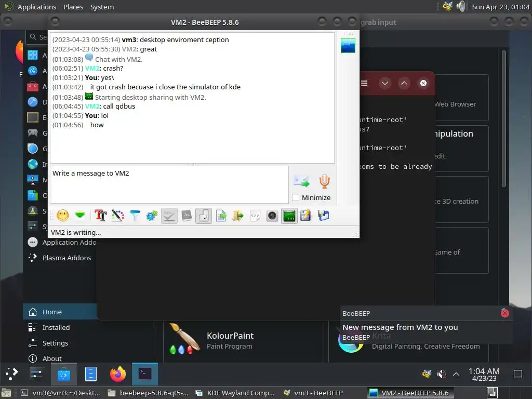Screen dimensions: 532x399
Task: Change chat font with the TT icon
Action: point(100,216)
